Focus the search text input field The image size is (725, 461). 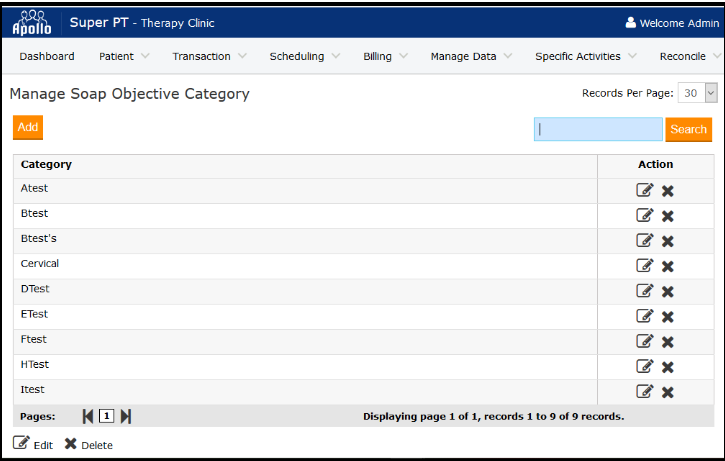tap(598, 129)
